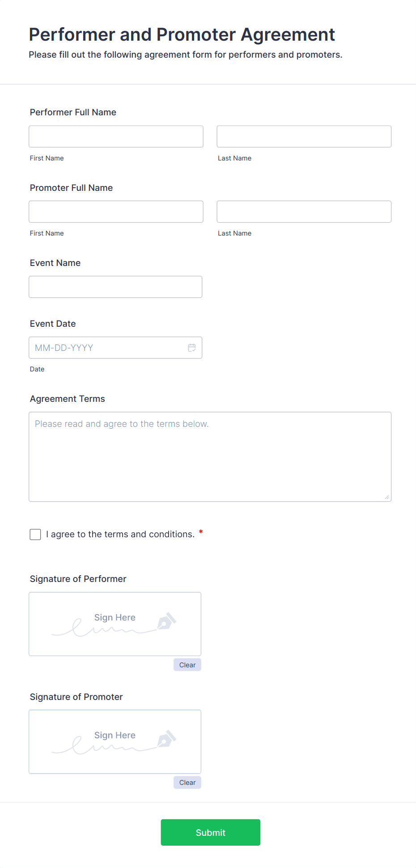Click the required asterisk next to the agreement checkbox
The width and height of the screenshot is (416, 868).
coord(200,532)
